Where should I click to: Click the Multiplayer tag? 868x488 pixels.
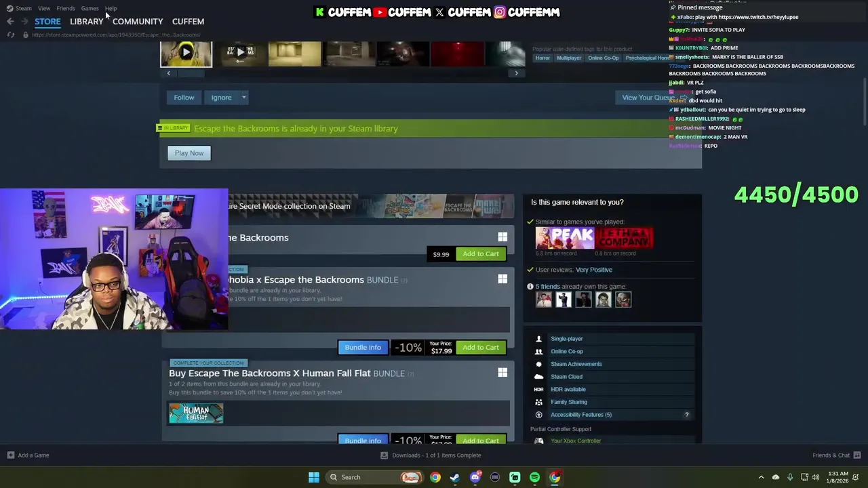click(x=569, y=58)
